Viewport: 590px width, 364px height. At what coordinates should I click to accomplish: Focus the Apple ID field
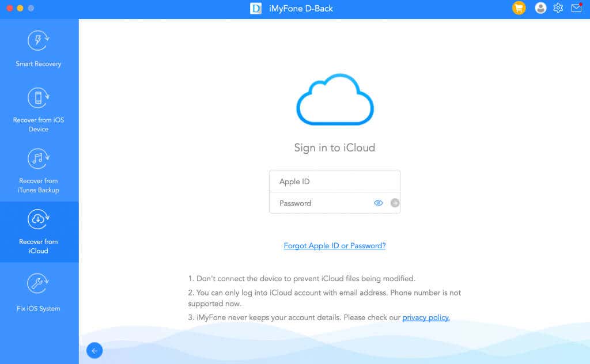click(x=335, y=181)
